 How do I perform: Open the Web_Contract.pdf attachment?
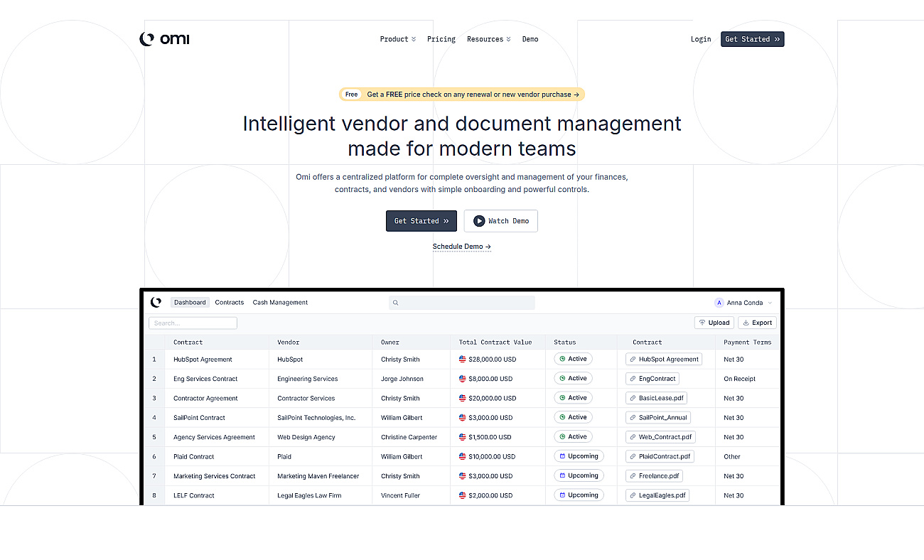(660, 437)
